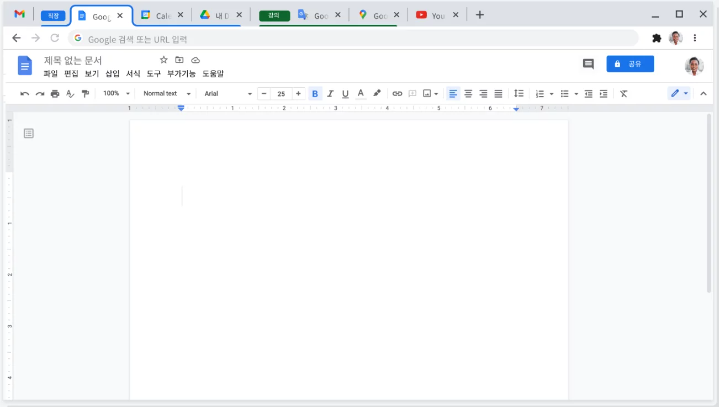Open the 도구 menu

click(154, 73)
